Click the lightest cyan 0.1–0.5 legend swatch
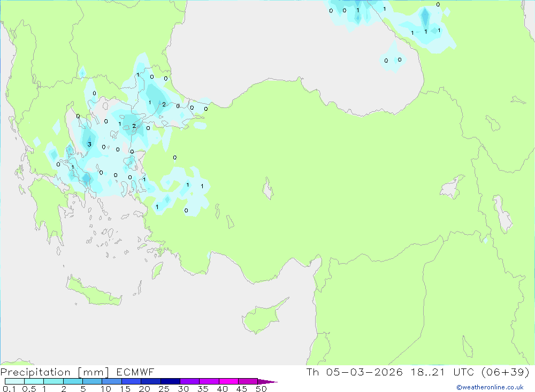Viewport: 535px width, 392px height. 14,381
